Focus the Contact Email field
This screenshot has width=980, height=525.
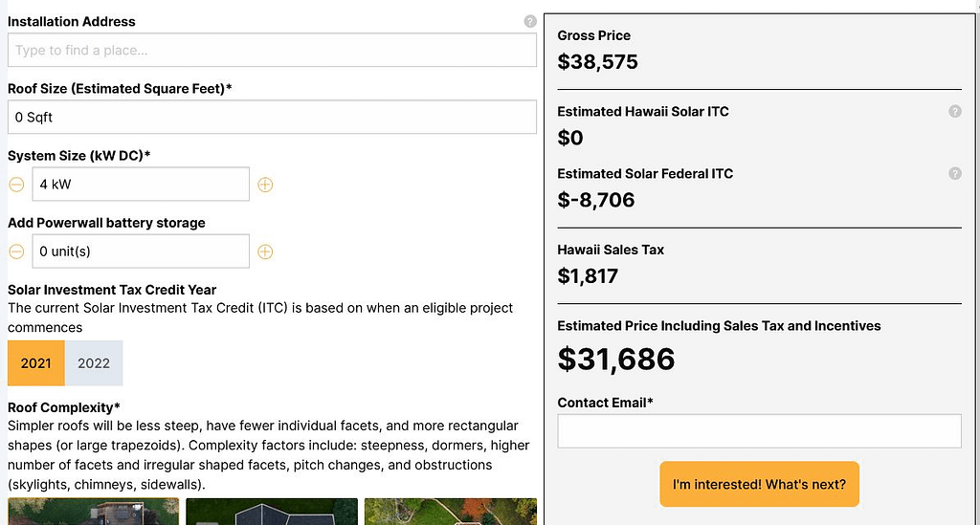(x=759, y=431)
